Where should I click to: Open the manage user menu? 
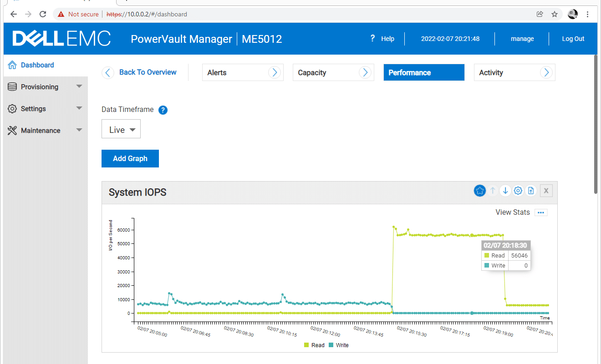522,39
